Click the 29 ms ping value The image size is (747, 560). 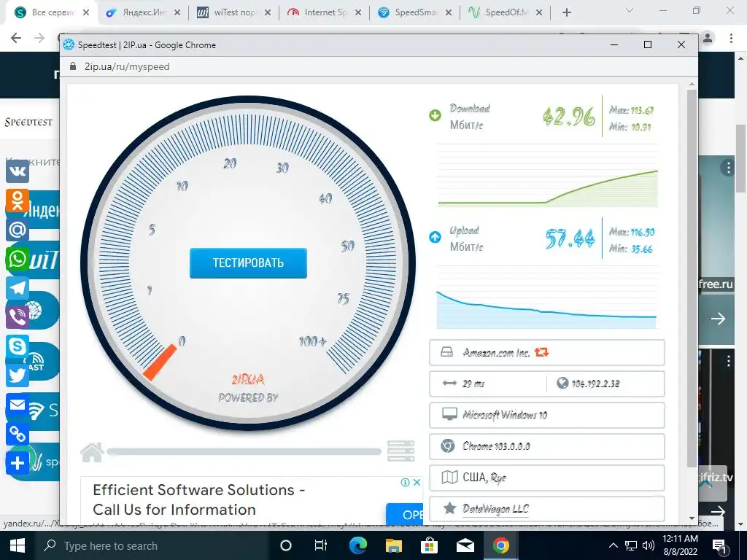(x=473, y=384)
